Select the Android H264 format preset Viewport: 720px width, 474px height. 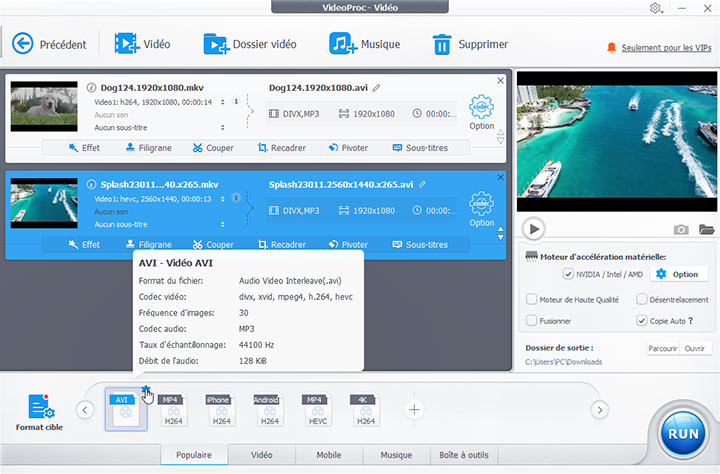[270, 409]
